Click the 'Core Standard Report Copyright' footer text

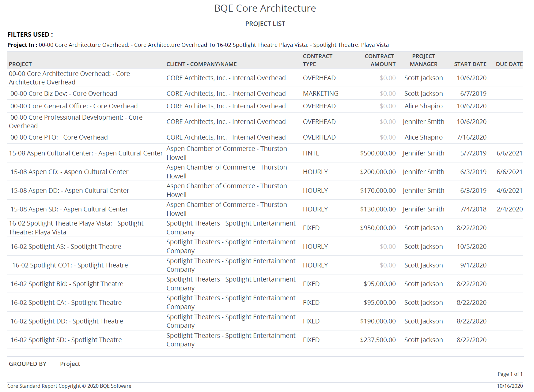69,386
